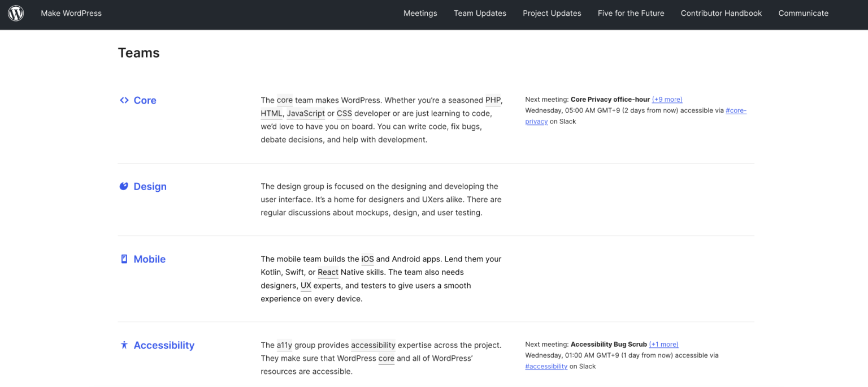
Task: Click the 'CSS' abbreviation in Core description
Action: click(344, 113)
